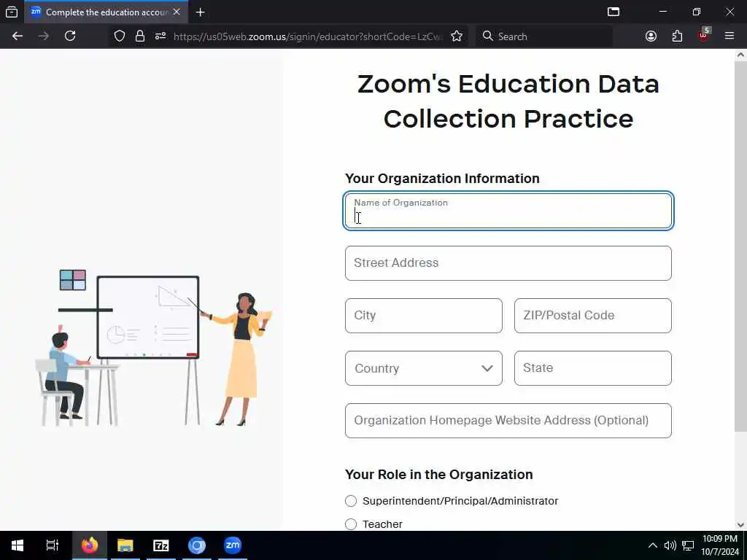Click the scrollbar up arrow

pos(740,55)
